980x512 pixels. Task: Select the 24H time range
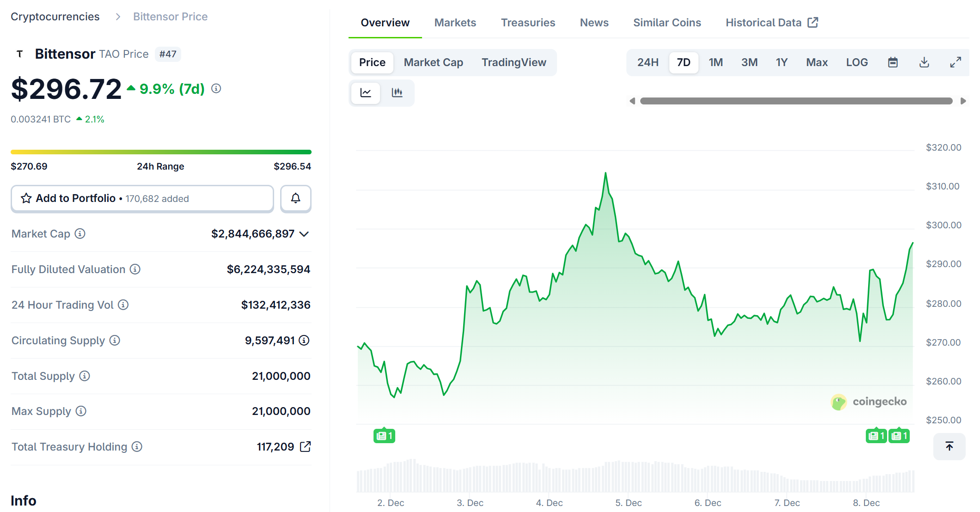coord(648,62)
